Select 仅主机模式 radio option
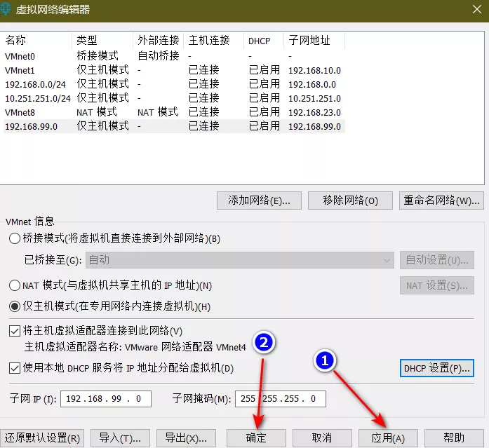 tap(15, 306)
